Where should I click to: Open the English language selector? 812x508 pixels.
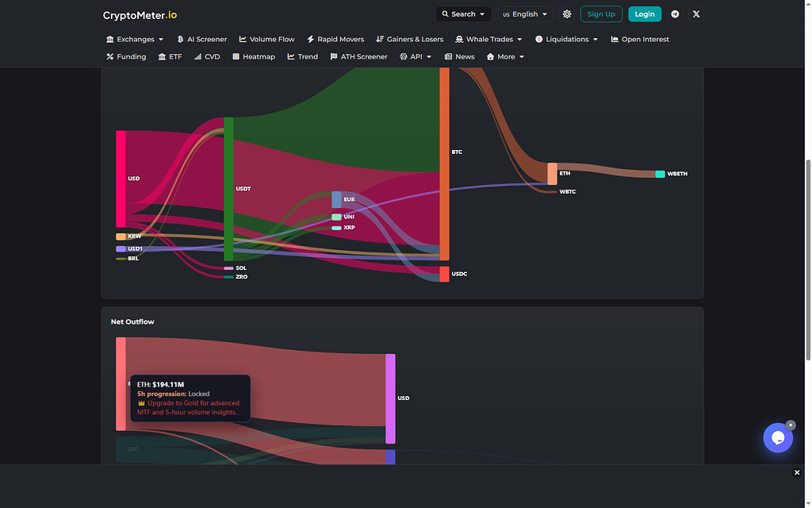coord(525,14)
